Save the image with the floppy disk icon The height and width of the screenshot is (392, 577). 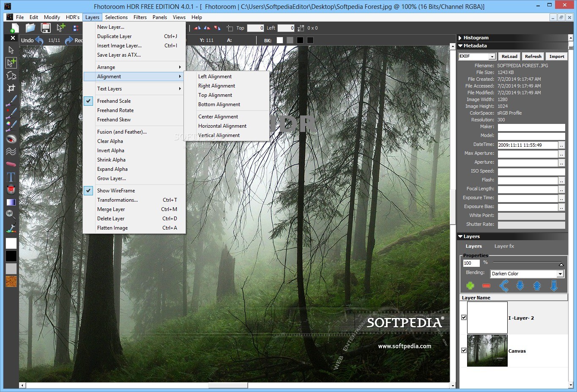tap(46, 28)
